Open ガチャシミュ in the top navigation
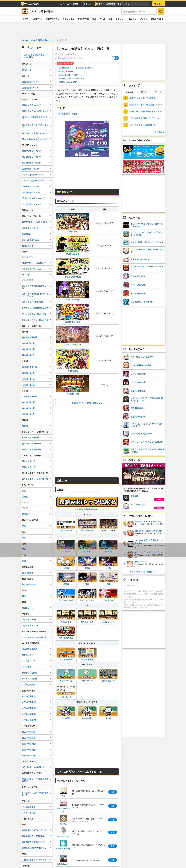The height and width of the screenshot is (868, 186). [68, 19]
